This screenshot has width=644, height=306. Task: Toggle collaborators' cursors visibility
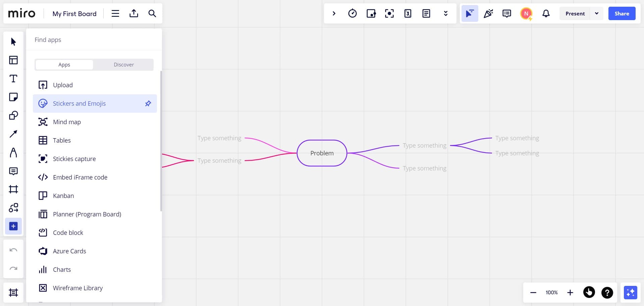(x=470, y=13)
